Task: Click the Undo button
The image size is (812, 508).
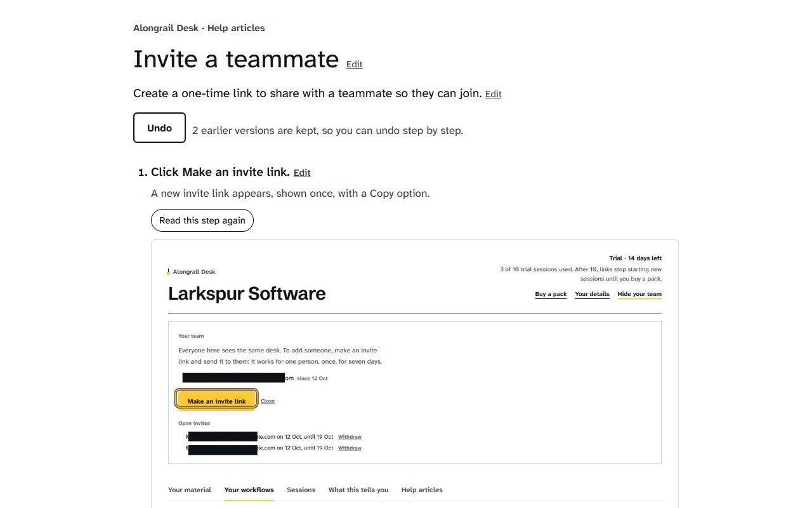Action: [159, 128]
